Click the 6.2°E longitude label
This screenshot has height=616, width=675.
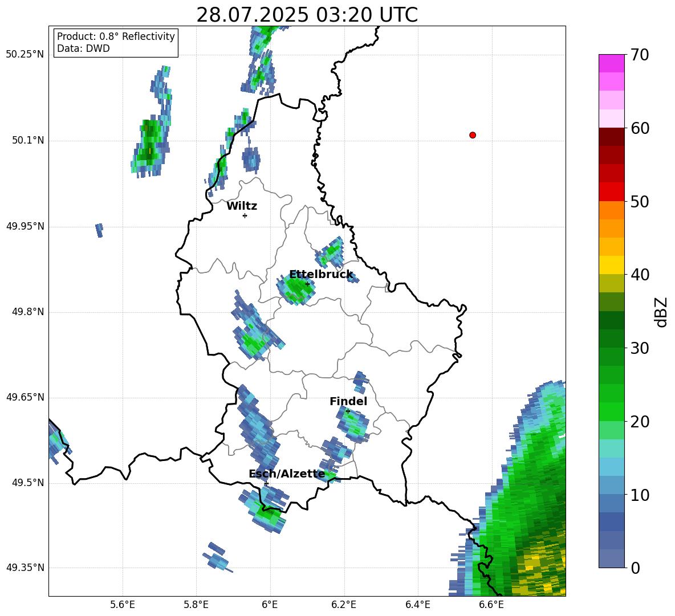click(344, 605)
